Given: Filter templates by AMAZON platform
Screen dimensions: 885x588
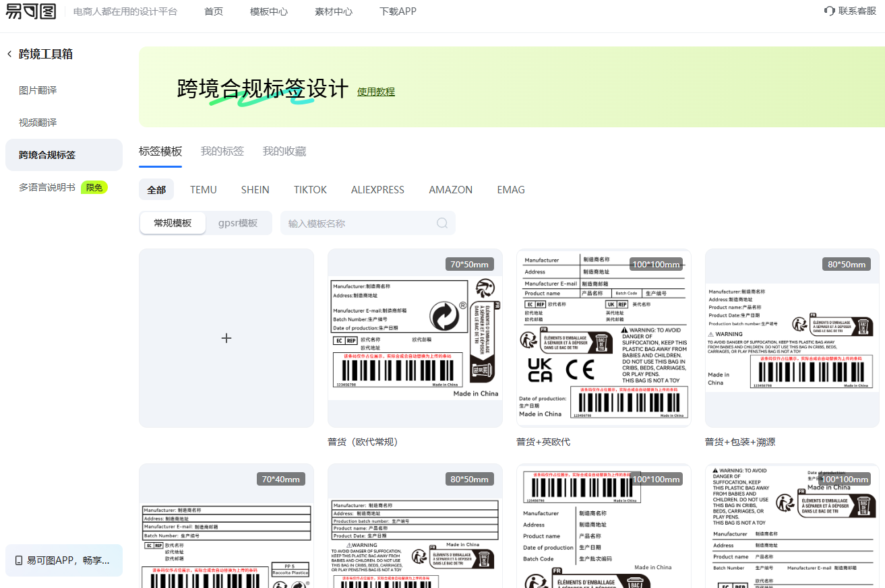Looking at the screenshot, I should [x=450, y=190].
